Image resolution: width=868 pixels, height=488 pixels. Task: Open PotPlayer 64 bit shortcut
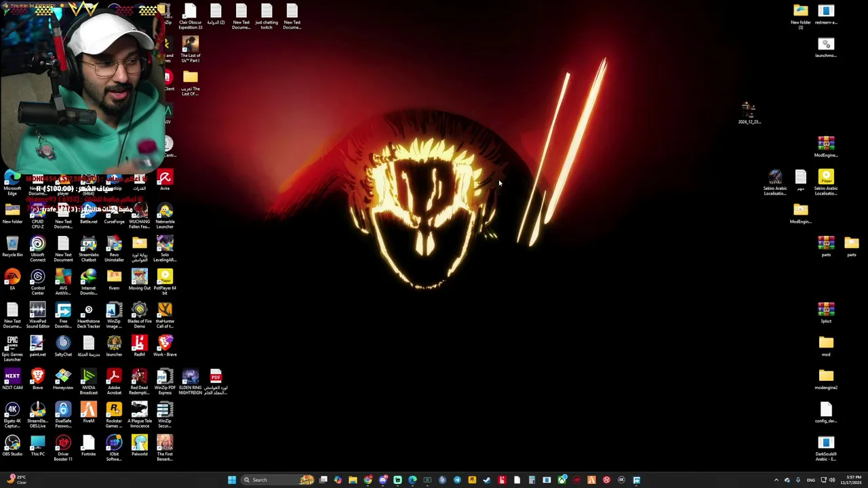[165, 282]
